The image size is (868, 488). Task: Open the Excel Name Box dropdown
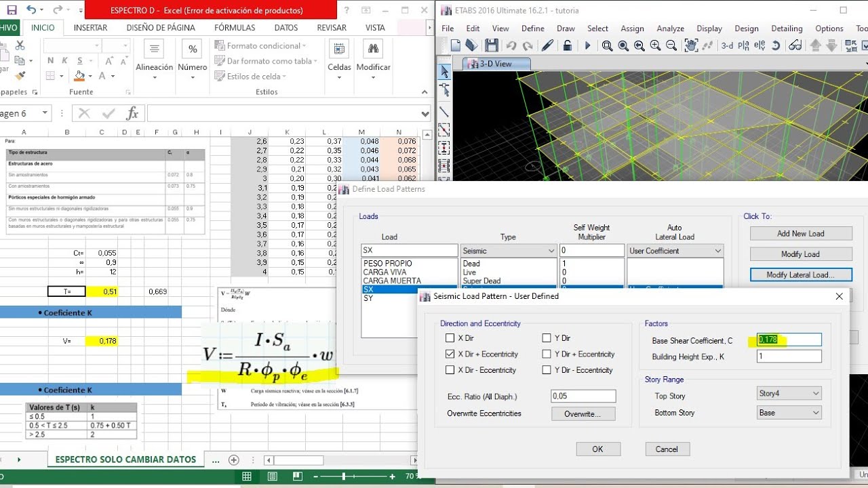coord(45,113)
